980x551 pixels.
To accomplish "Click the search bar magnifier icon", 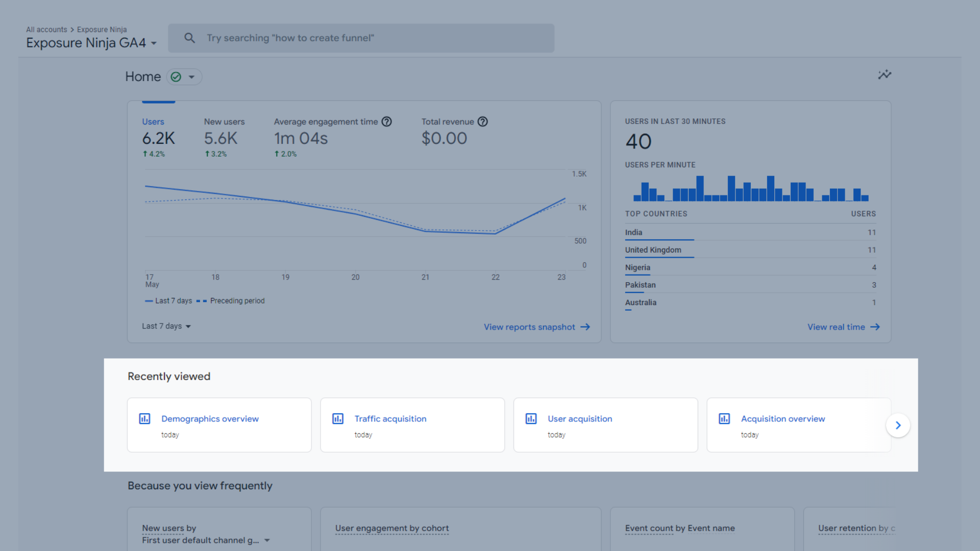I will (x=189, y=38).
